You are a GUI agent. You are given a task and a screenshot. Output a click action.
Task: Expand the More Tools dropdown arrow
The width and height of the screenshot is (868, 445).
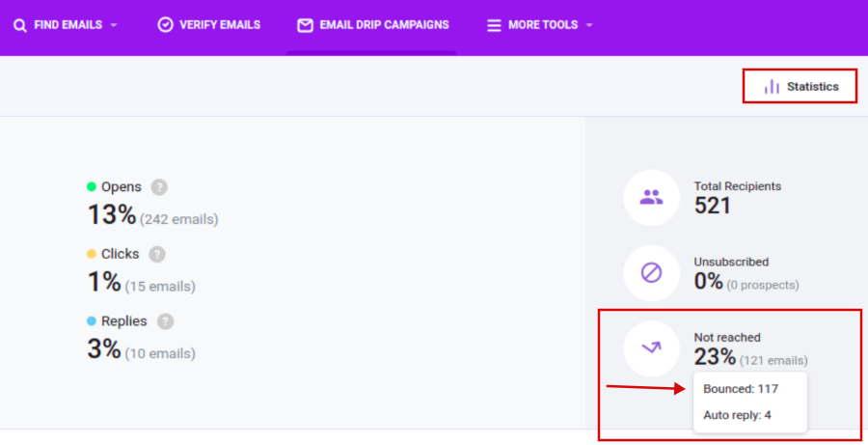tap(589, 25)
